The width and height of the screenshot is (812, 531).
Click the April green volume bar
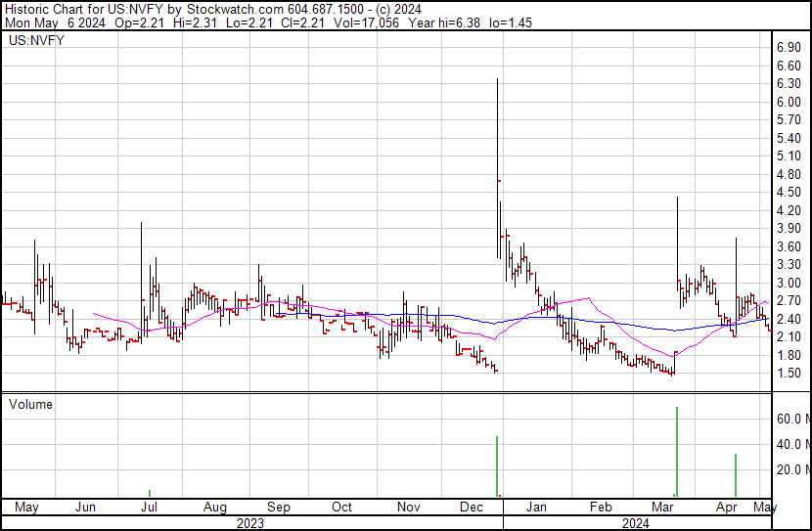coord(735,475)
